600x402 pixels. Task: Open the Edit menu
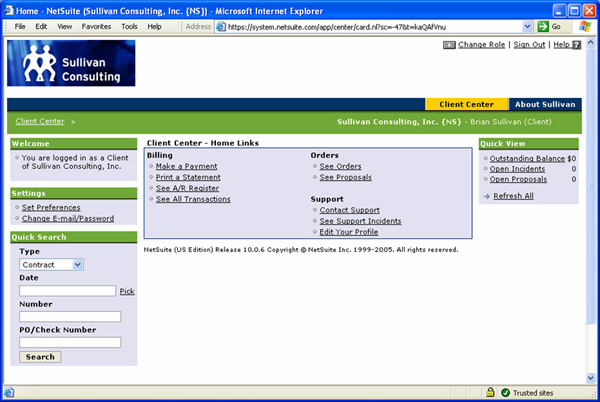point(41,26)
